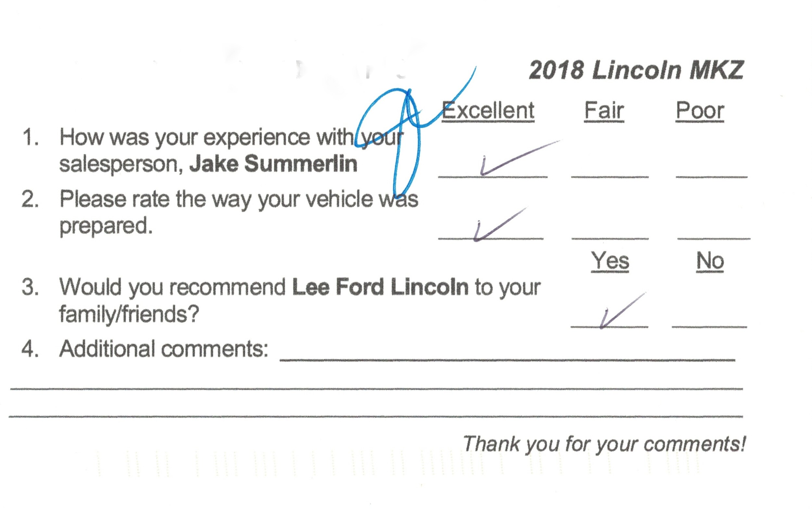Click the Fair column heading
Image resolution: width=812 pixels, height=519 pixels.
click(x=604, y=111)
